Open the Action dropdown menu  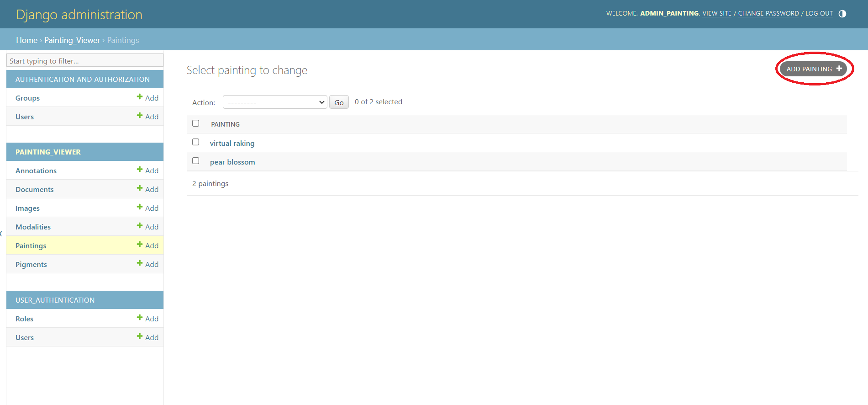tap(275, 102)
